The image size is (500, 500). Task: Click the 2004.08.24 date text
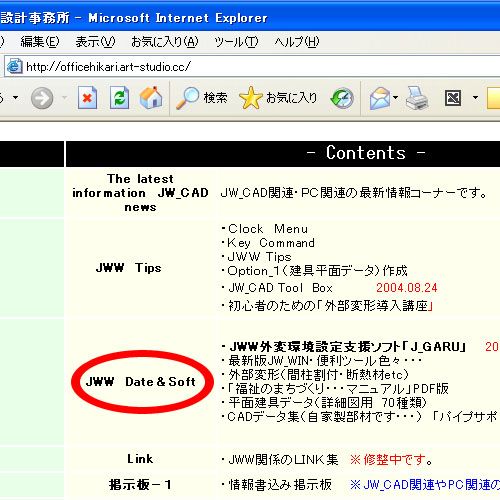pos(407,288)
